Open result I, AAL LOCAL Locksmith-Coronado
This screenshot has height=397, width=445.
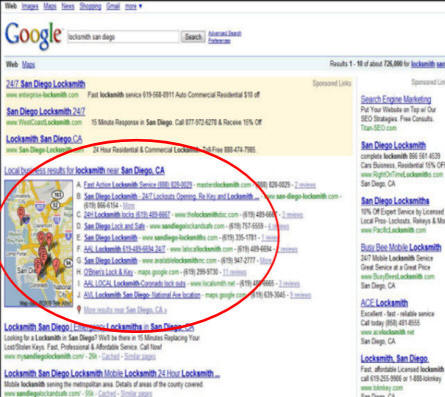[x=134, y=284]
